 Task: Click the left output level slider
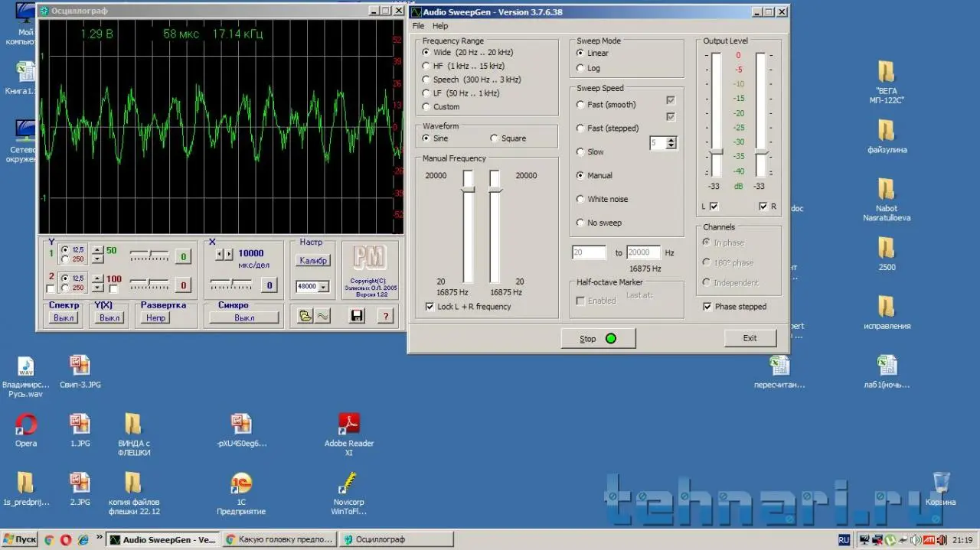716,152
